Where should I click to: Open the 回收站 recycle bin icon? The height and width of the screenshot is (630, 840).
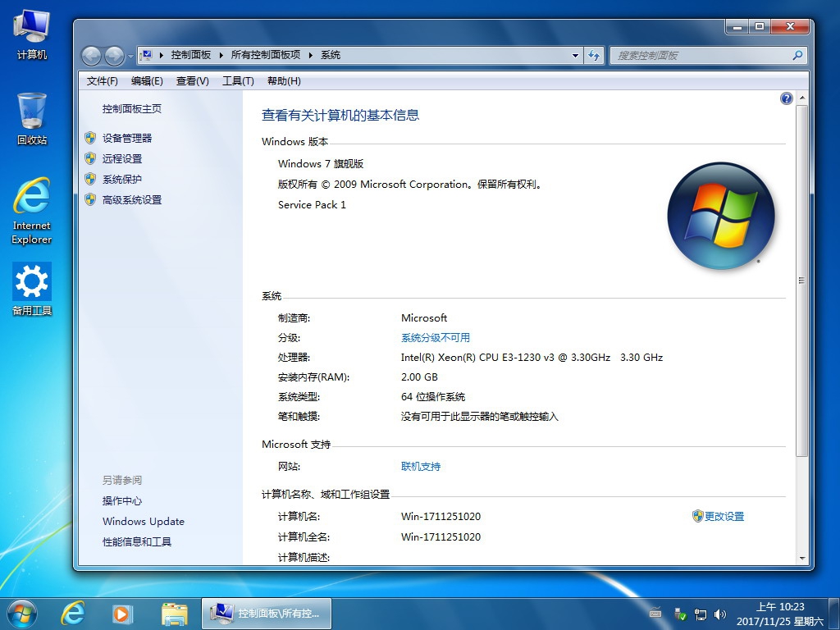click(x=32, y=119)
